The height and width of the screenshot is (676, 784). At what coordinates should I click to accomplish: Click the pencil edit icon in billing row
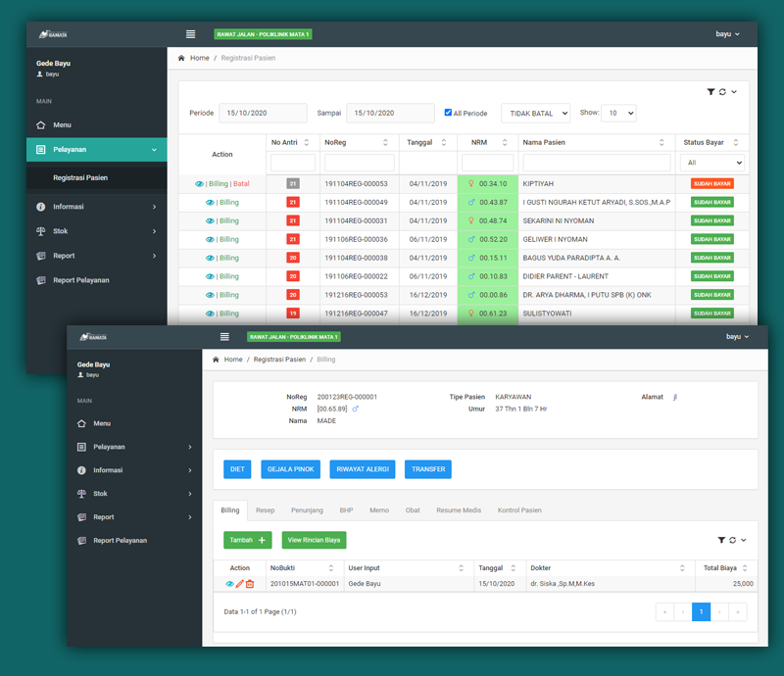click(x=240, y=584)
